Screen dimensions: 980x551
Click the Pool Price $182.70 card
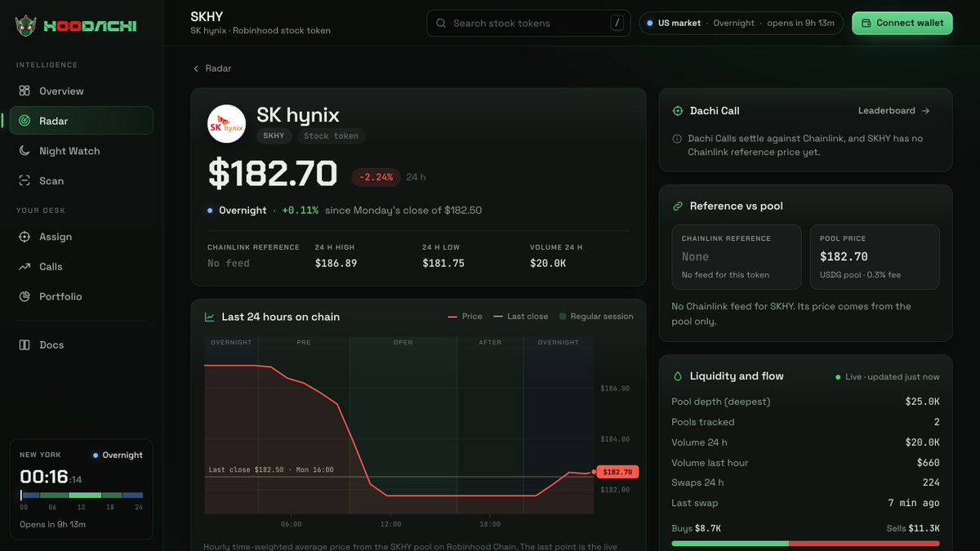(874, 256)
